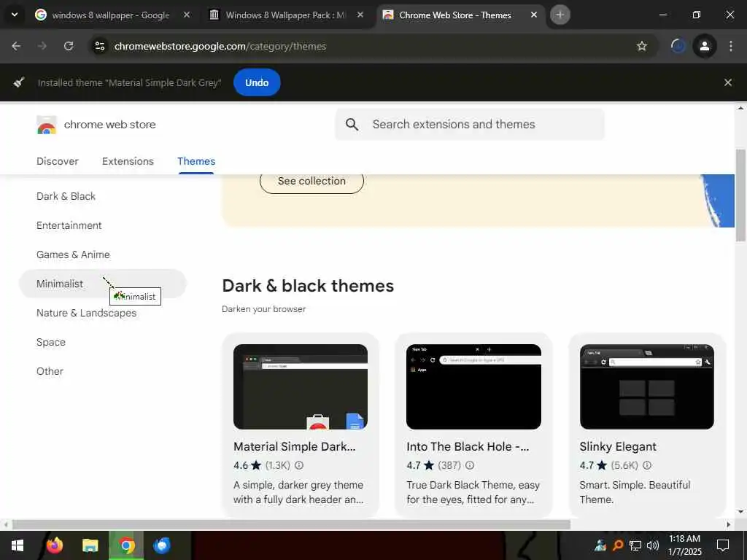Open Thunderbird from the taskbar

tap(162, 545)
